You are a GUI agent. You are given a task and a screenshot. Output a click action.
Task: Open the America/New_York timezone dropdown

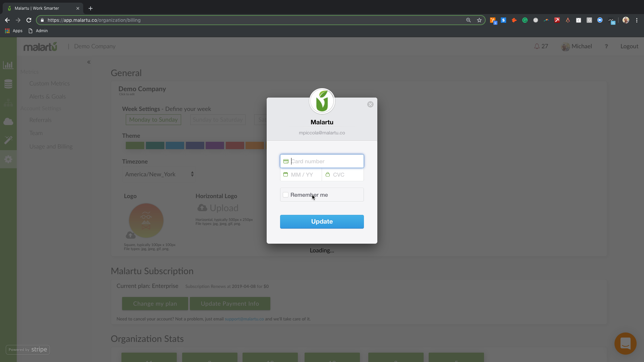[159, 174]
